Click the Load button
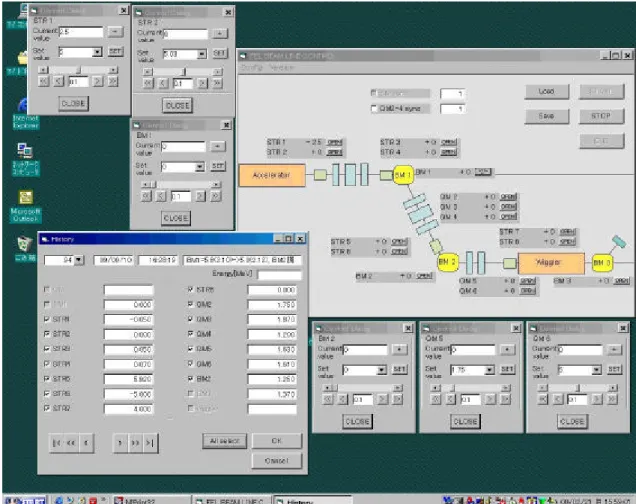 547,92
